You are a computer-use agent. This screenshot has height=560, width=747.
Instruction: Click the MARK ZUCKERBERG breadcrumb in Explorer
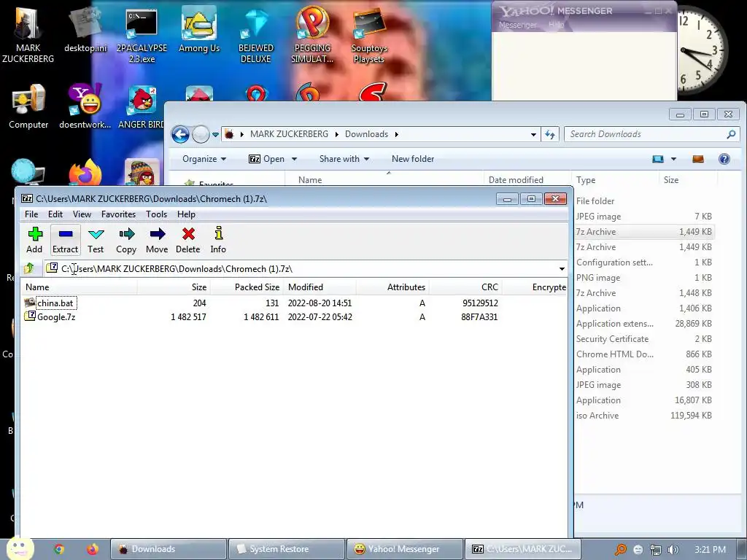(x=289, y=134)
